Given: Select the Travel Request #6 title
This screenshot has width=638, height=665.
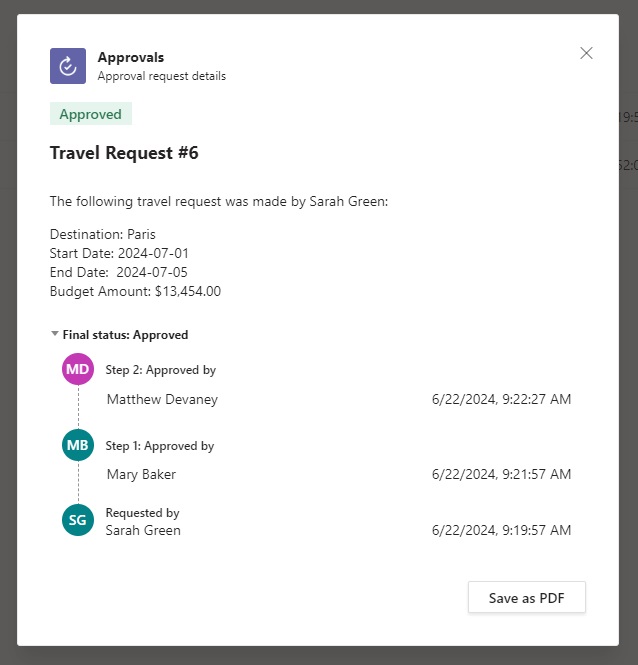Looking at the screenshot, I should (x=124, y=153).
